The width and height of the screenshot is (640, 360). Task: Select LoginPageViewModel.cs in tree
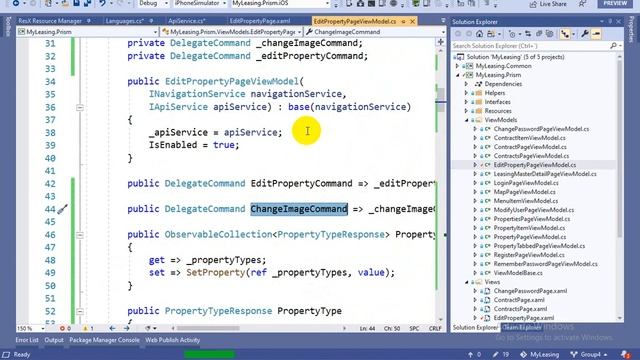[526, 183]
